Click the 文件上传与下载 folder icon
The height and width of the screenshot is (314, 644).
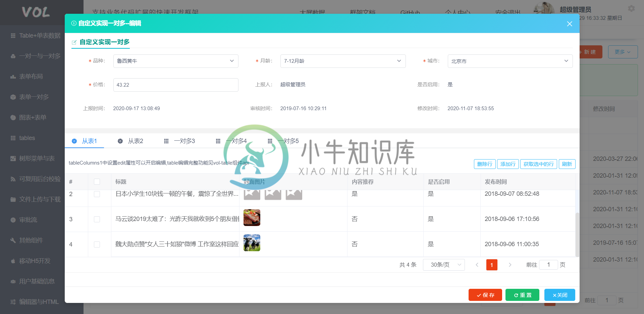13,199
